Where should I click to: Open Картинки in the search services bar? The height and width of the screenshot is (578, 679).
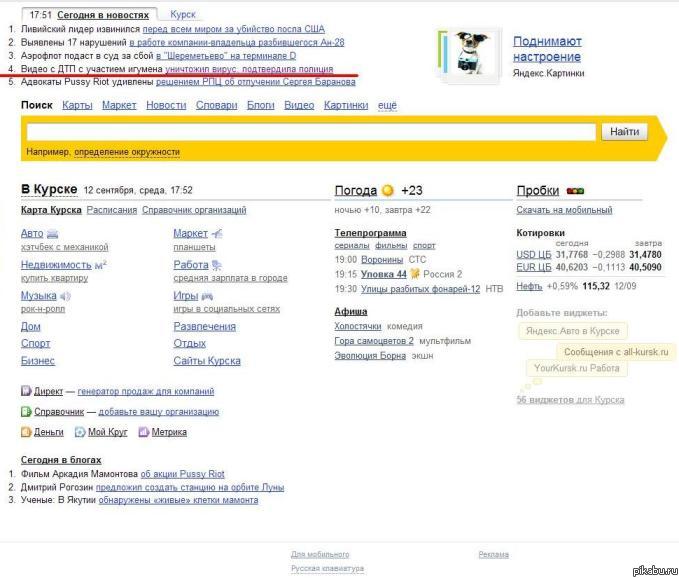pyautogui.click(x=346, y=105)
